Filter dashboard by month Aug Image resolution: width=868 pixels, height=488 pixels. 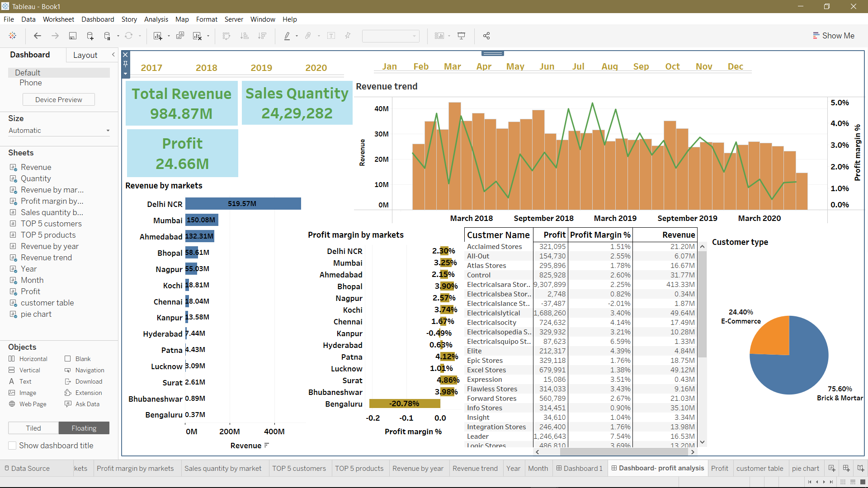[609, 66]
